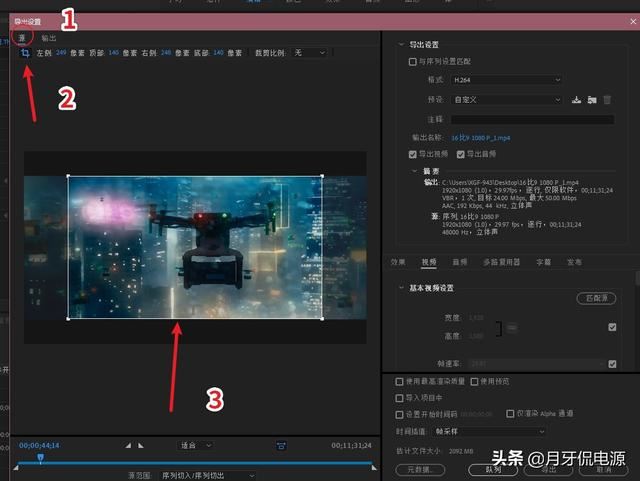Open the 音频 tab
Screen dimensions: 640x481
460,262
